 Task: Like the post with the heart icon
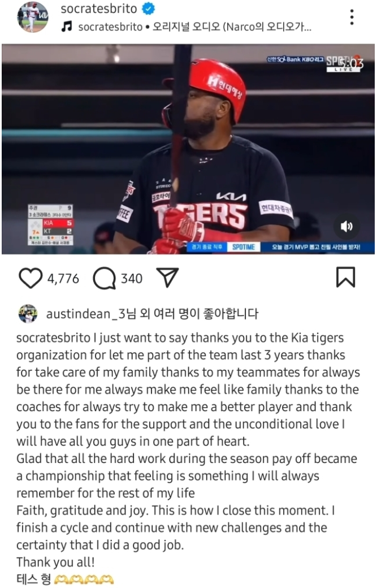[x=31, y=278]
